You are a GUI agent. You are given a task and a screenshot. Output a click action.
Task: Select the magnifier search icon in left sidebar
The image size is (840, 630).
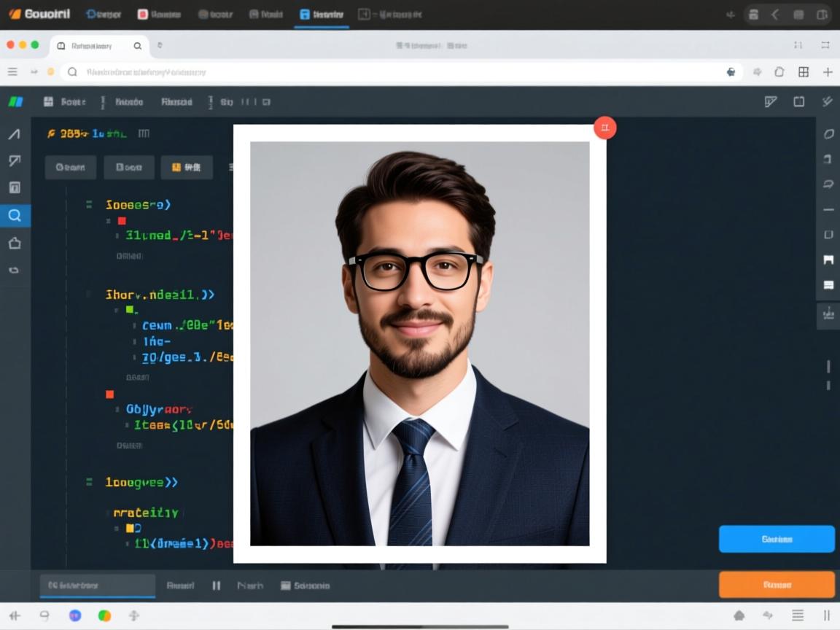coord(15,215)
